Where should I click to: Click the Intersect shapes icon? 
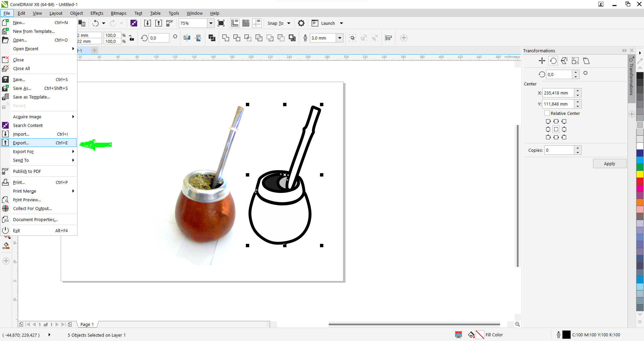click(x=248, y=38)
